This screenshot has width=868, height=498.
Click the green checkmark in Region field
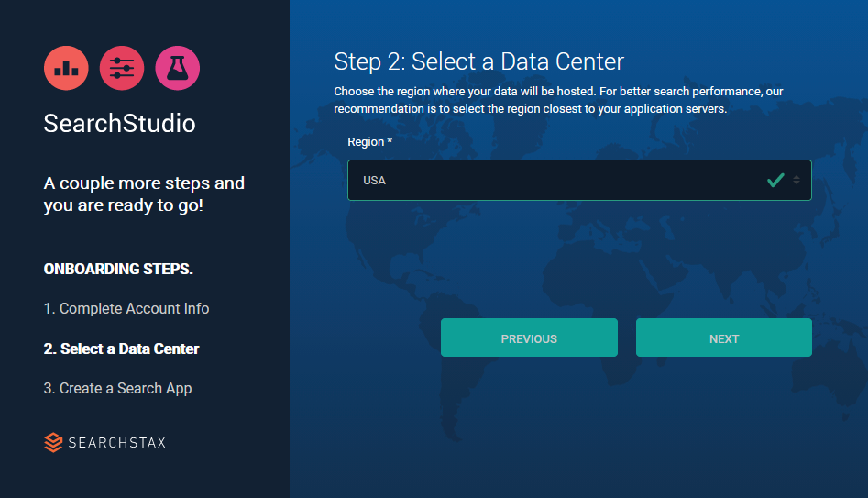tap(775, 180)
